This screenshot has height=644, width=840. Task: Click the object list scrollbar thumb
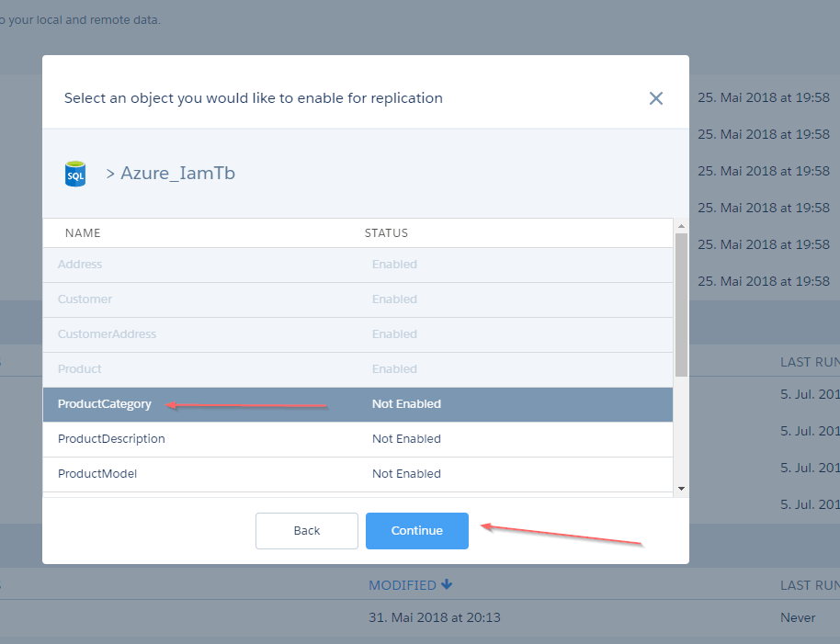[681, 305]
